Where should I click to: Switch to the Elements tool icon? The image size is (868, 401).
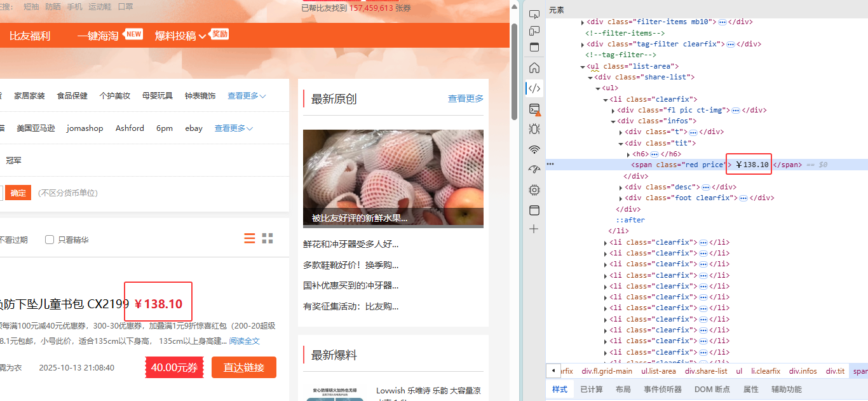coord(534,88)
